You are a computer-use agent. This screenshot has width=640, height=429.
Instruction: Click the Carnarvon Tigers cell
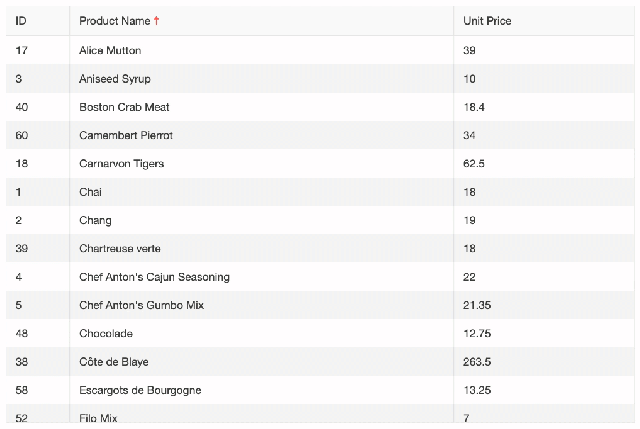point(261,163)
